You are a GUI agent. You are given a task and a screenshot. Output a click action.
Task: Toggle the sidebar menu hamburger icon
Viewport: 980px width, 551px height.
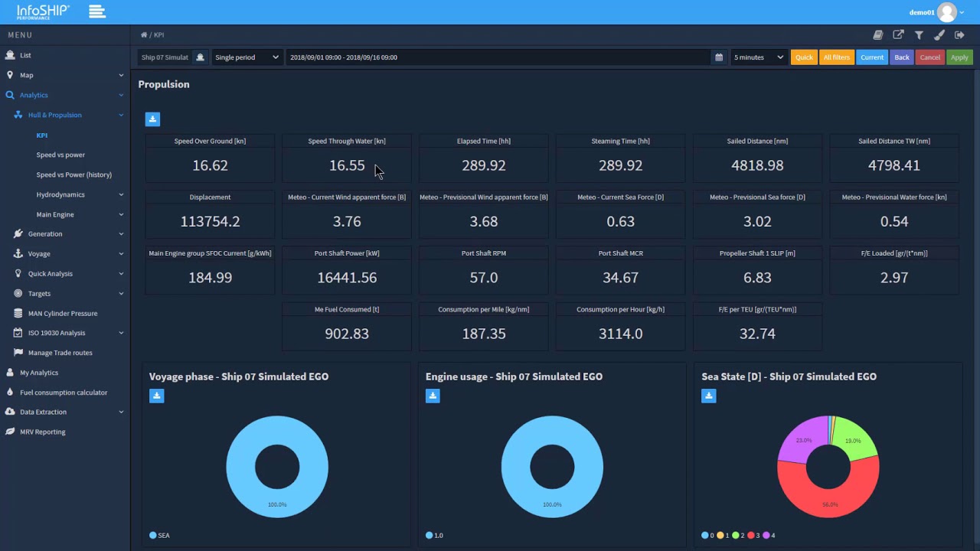[x=97, y=11]
